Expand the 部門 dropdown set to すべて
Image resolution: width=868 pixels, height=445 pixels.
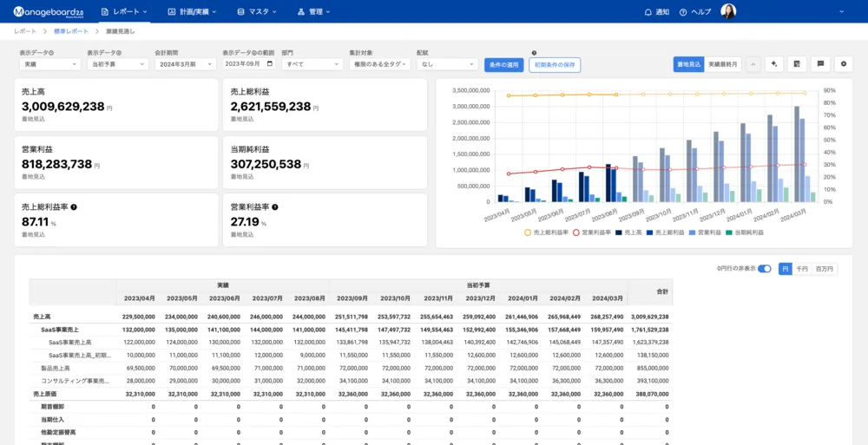(x=312, y=64)
